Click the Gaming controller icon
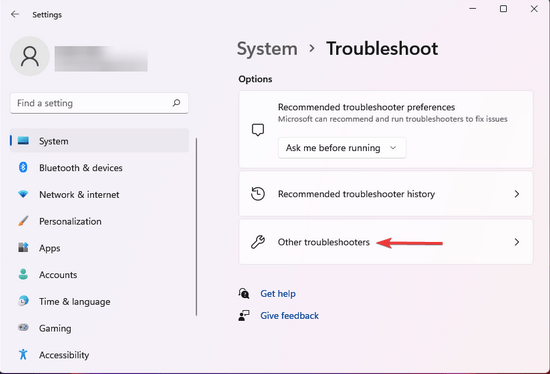Image resolution: width=550 pixels, height=374 pixels. coord(23,328)
